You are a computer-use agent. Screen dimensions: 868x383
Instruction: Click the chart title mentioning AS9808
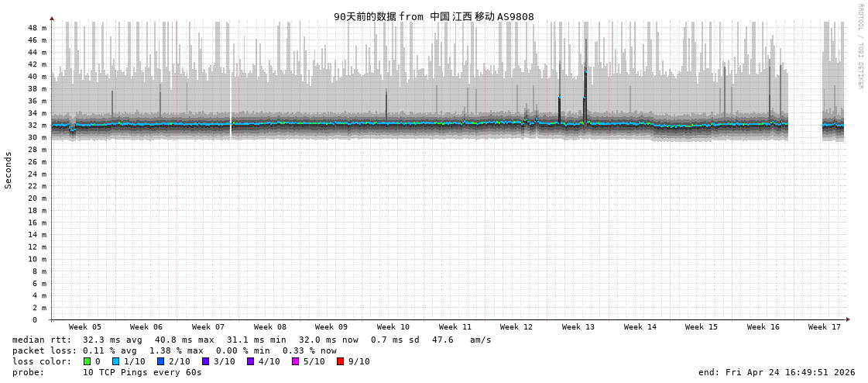tap(434, 16)
